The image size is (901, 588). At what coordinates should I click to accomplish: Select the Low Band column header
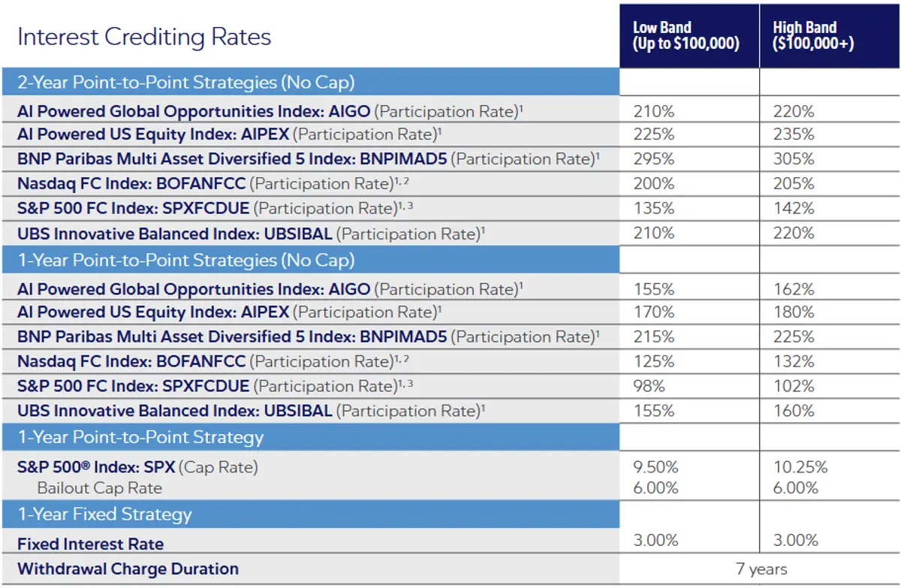point(686,36)
